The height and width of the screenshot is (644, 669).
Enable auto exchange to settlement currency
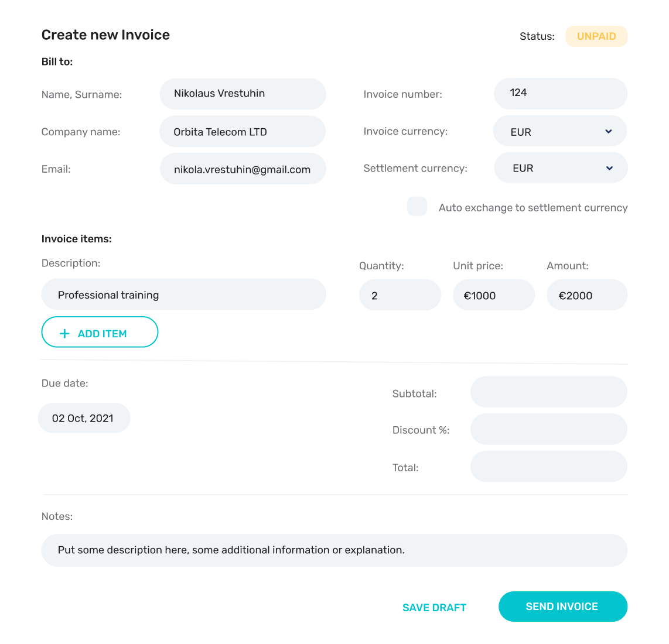point(417,207)
